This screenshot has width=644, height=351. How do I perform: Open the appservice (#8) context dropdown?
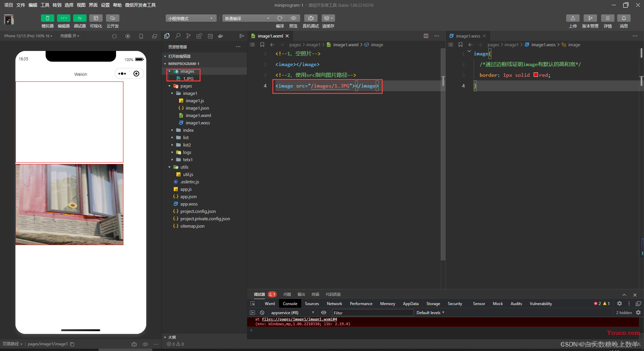click(x=292, y=313)
